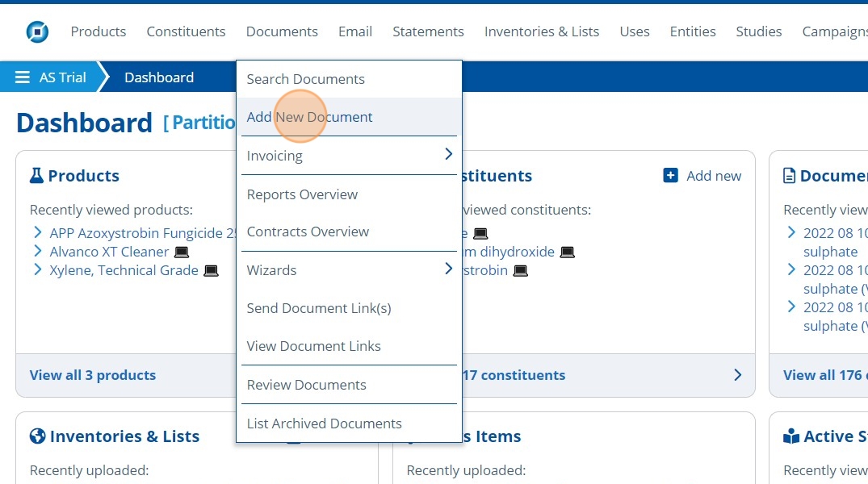Screen dimensions: 868x484
Task: Open the AS Trial hamburger menu
Action: [x=22, y=77]
